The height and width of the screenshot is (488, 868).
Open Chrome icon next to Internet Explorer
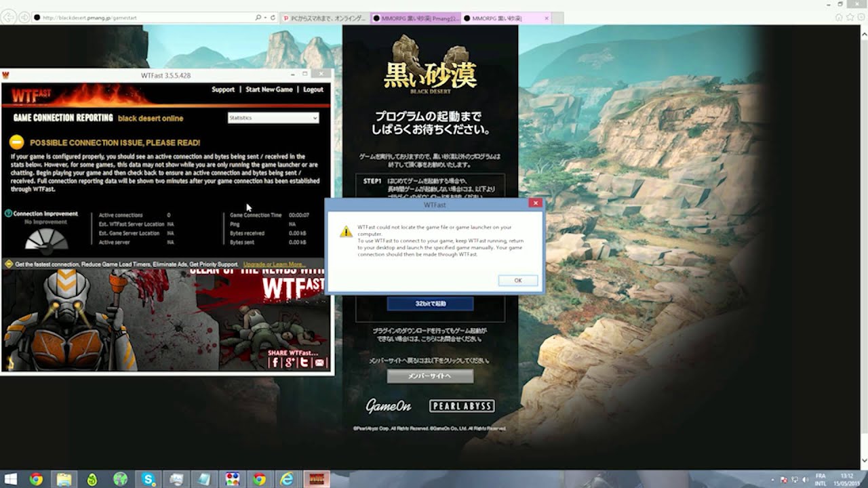click(x=260, y=479)
